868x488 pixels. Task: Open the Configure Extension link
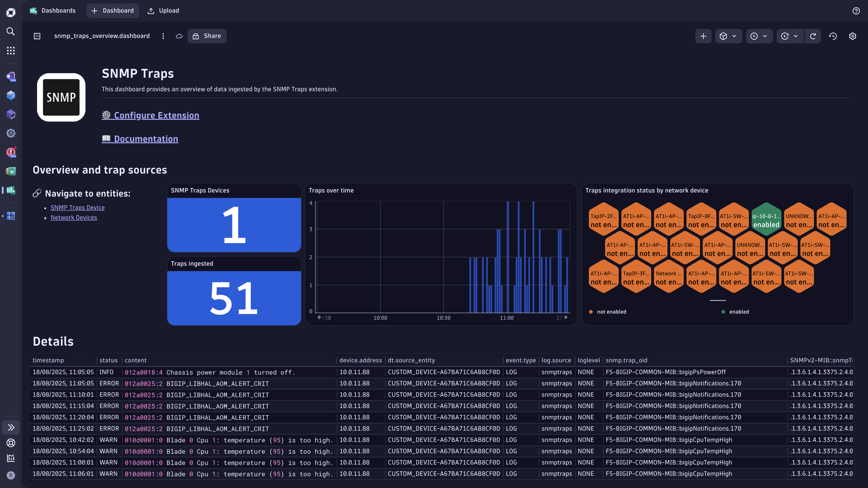click(157, 115)
